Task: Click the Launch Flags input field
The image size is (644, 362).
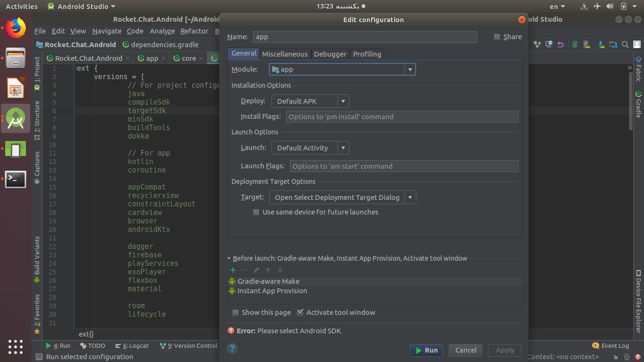Action: tap(404, 166)
